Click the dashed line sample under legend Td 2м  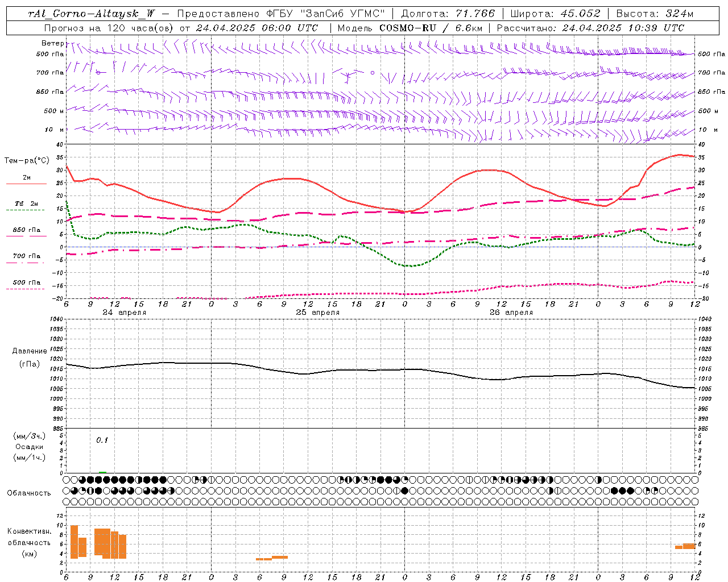click(x=25, y=210)
